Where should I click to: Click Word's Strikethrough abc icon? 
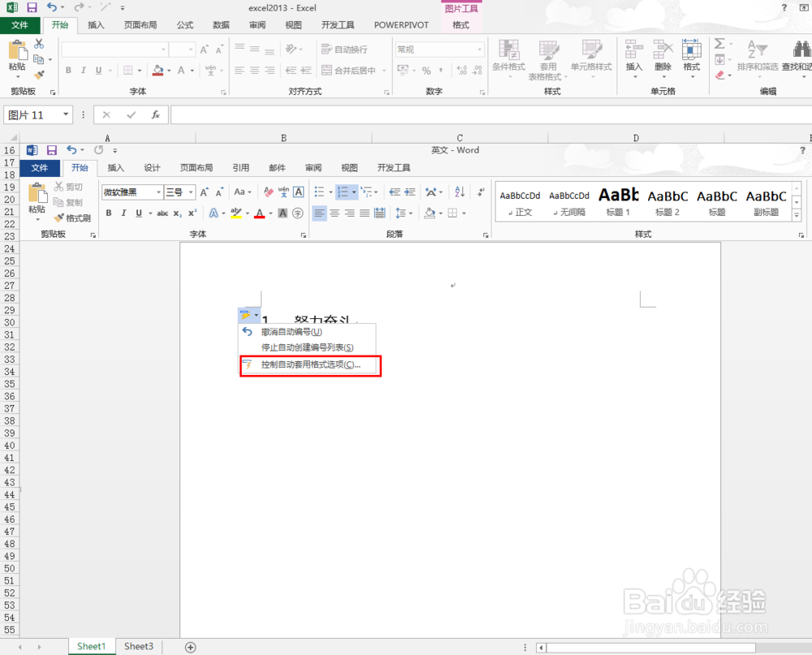162,213
